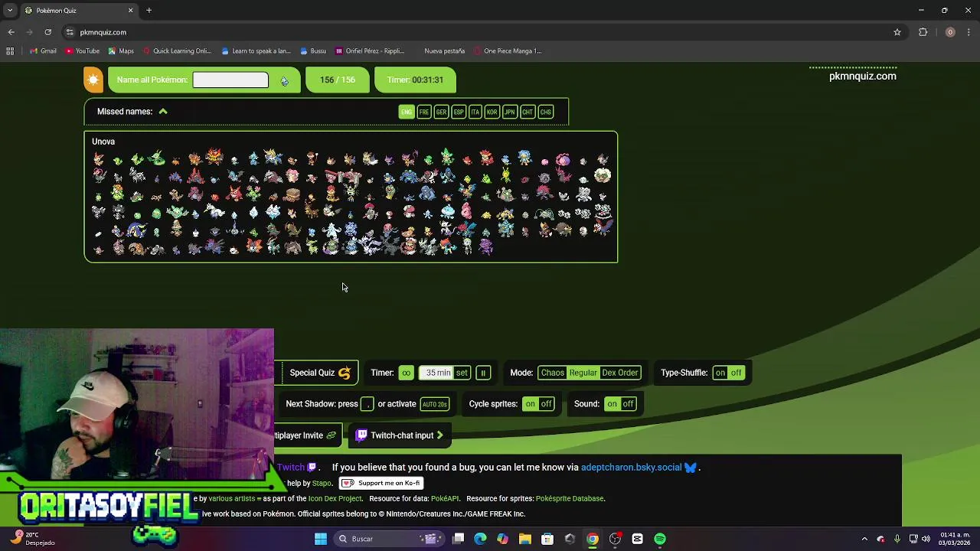Turn Sound off
980x551 pixels.
628,404
